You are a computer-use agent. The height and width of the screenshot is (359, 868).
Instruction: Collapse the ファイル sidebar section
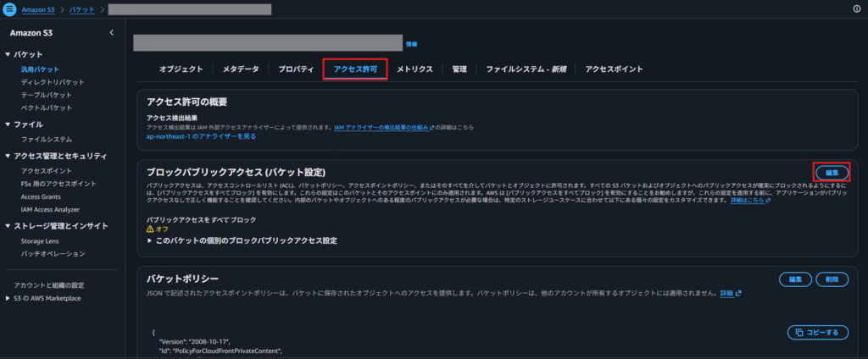point(8,124)
